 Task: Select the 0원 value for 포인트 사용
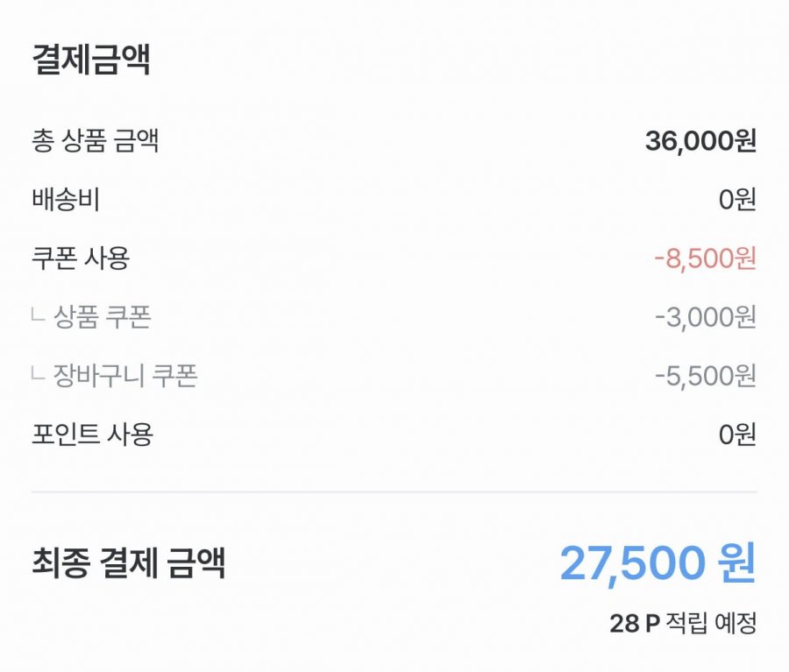[736, 435]
